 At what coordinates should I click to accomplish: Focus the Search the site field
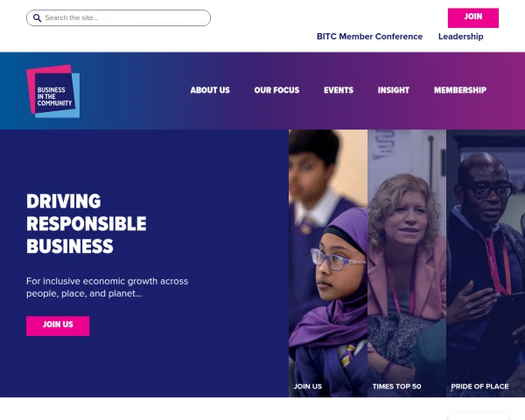click(x=118, y=17)
